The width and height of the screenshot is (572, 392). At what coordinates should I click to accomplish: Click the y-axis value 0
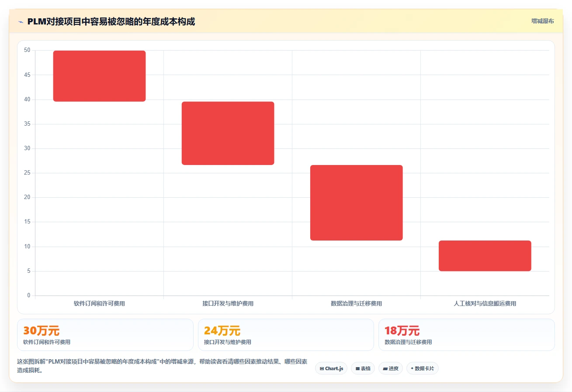coord(28,296)
